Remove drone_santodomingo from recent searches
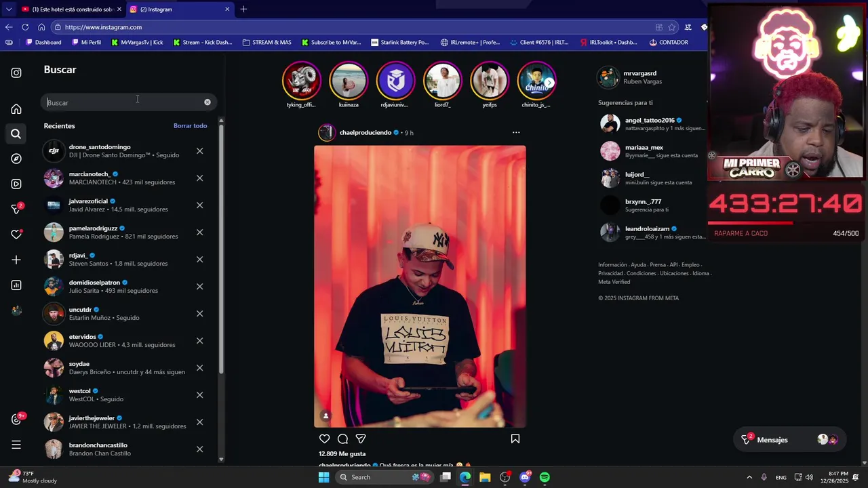The width and height of the screenshot is (868, 488). point(199,150)
